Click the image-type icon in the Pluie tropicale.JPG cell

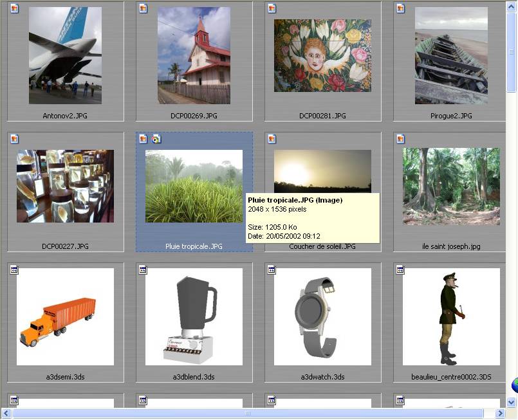(143, 139)
